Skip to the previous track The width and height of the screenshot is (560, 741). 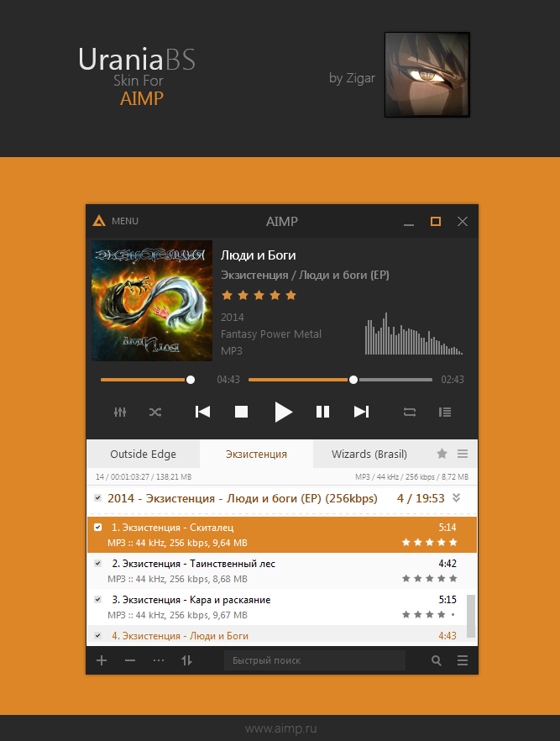tap(202, 412)
